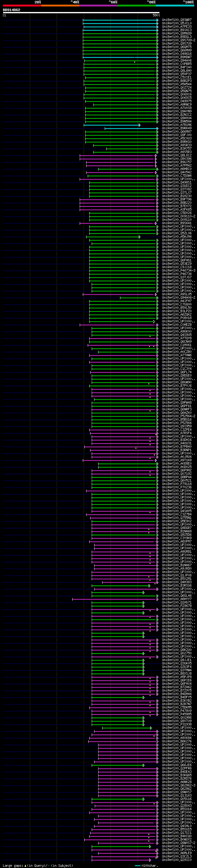Open the UniRef100_Q94A06-2 hit
The image size is (197, 868).
click(x=179, y=297)
